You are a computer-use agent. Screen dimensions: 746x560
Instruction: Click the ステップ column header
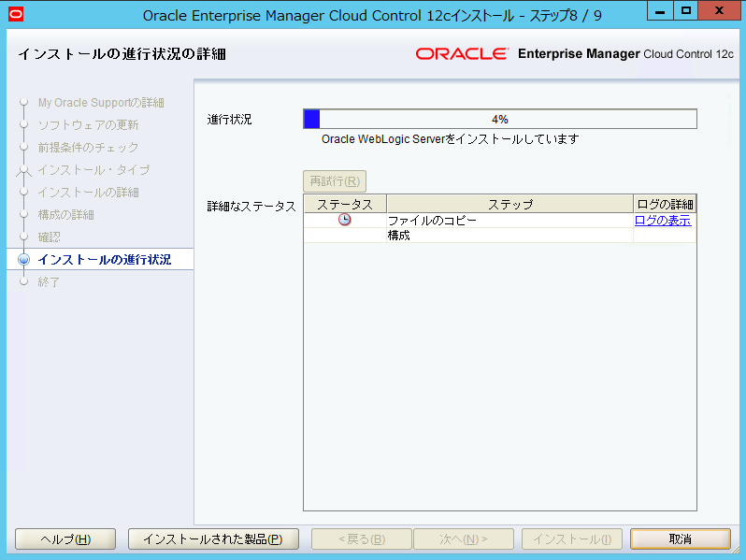pos(509,204)
